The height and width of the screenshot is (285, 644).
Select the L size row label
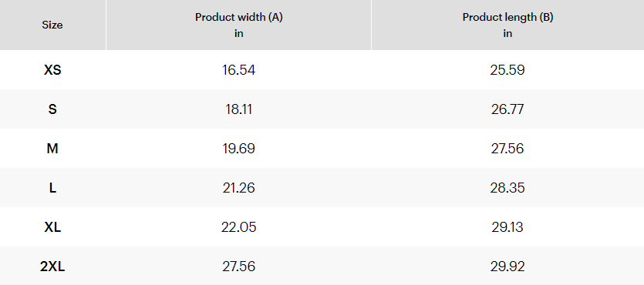coord(52,188)
